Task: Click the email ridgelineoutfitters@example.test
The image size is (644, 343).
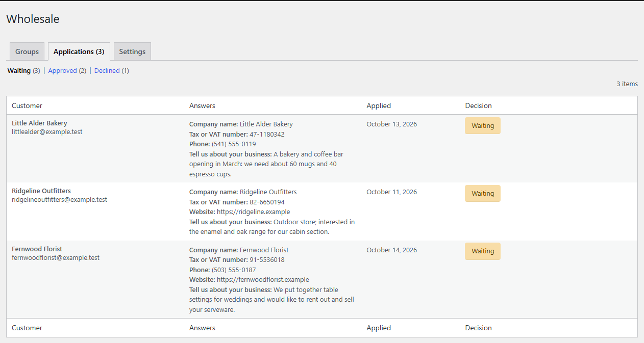Action: (x=59, y=200)
